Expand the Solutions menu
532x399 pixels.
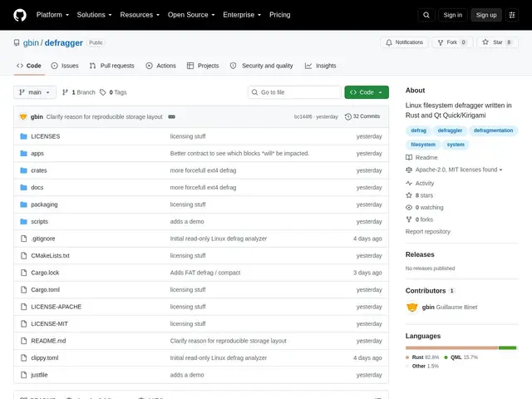[x=94, y=15]
